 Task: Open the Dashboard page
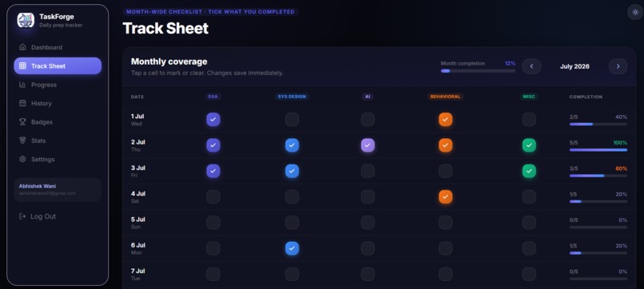[58, 47]
